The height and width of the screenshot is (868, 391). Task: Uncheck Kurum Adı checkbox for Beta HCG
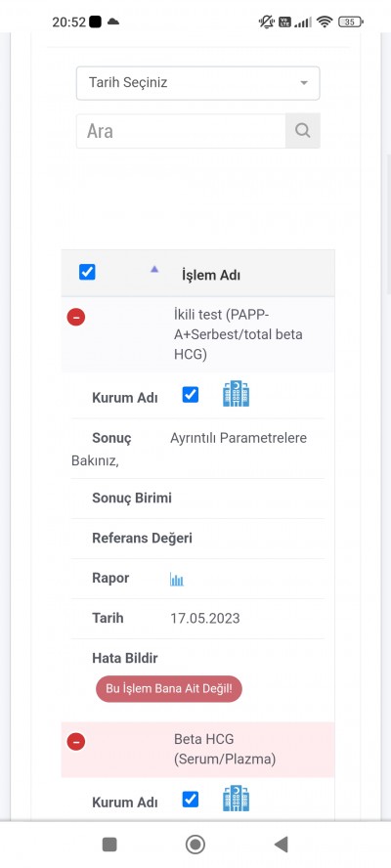191,800
